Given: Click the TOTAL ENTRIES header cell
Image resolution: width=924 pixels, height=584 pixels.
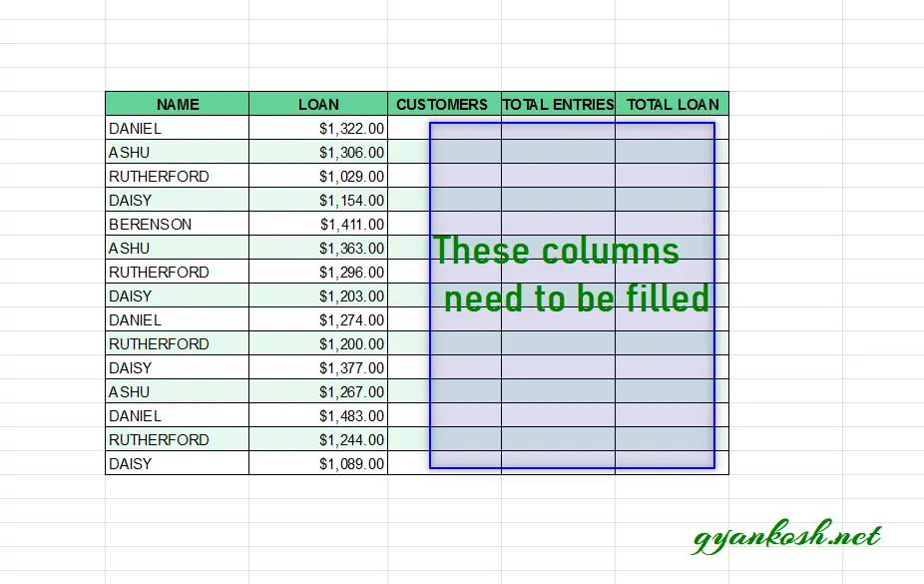Looking at the screenshot, I should [x=558, y=104].
